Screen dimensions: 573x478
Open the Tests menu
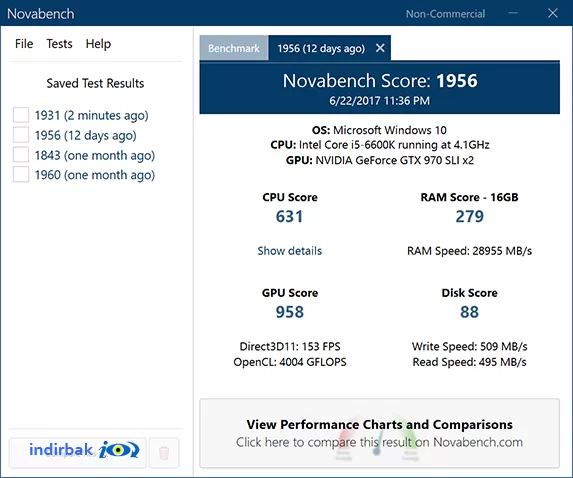[59, 44]
